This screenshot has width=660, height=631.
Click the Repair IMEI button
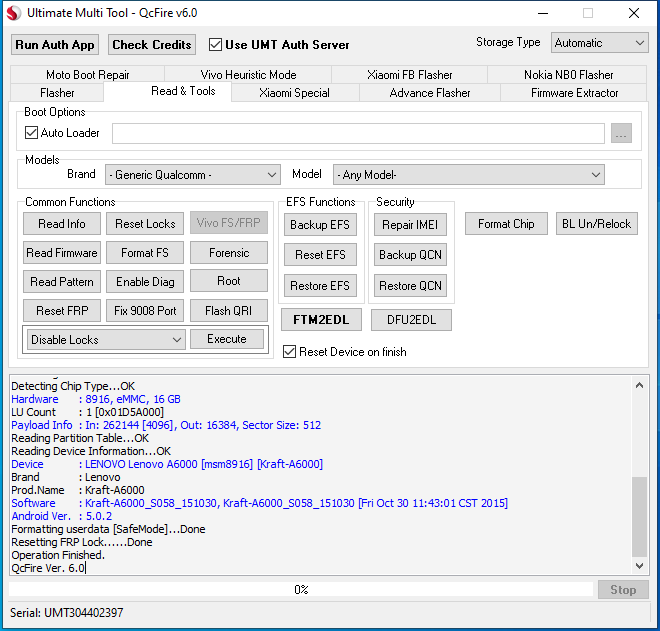[x=410, y=225]
